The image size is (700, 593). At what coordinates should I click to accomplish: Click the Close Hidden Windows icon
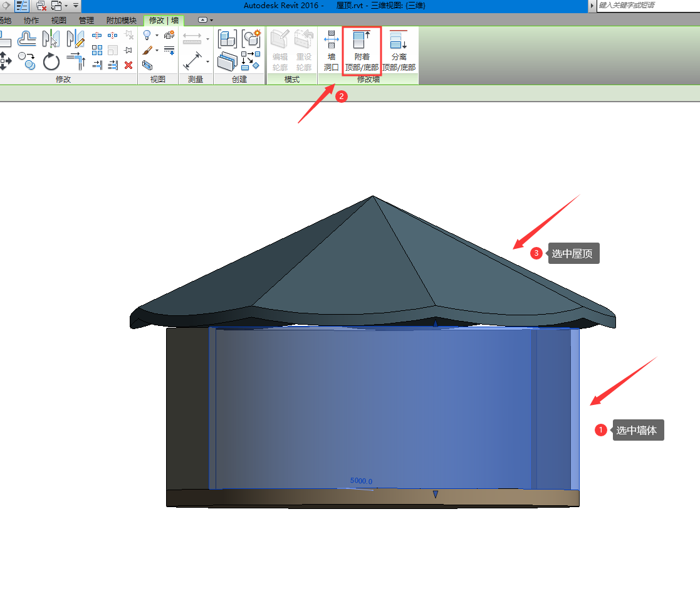[x=41, y=6]
